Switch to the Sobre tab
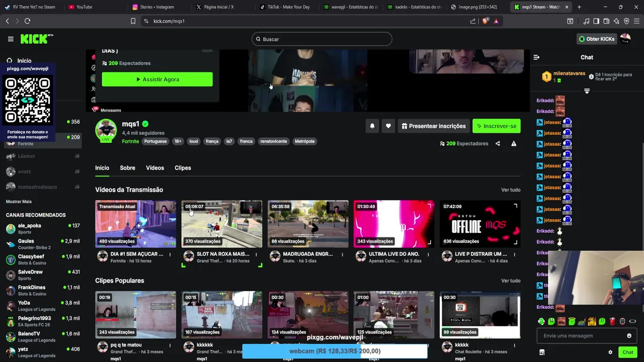The image size is (644, 362). (127, 168)
